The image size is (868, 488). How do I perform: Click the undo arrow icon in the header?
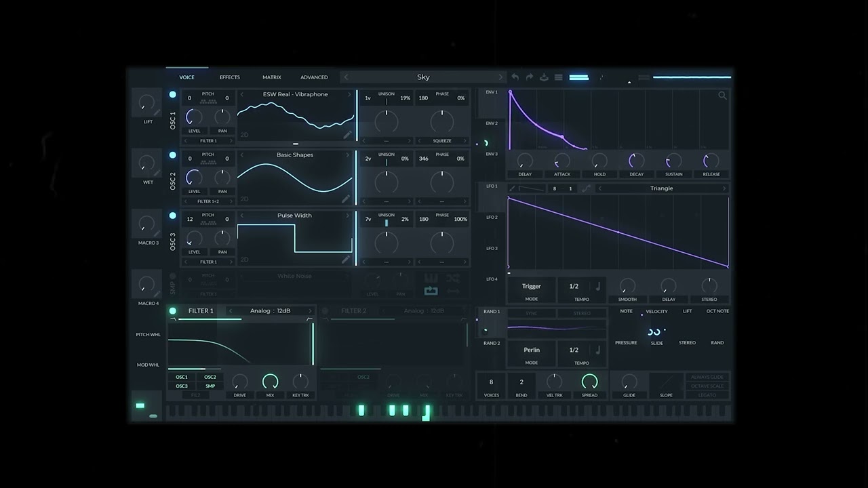[515, 77]
